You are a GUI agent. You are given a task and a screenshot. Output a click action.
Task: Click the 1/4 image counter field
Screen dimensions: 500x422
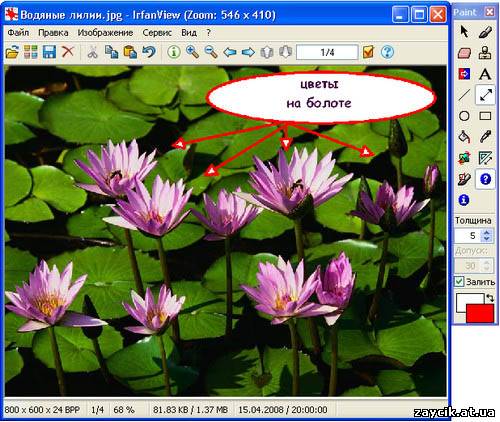(x=327, y=52)
